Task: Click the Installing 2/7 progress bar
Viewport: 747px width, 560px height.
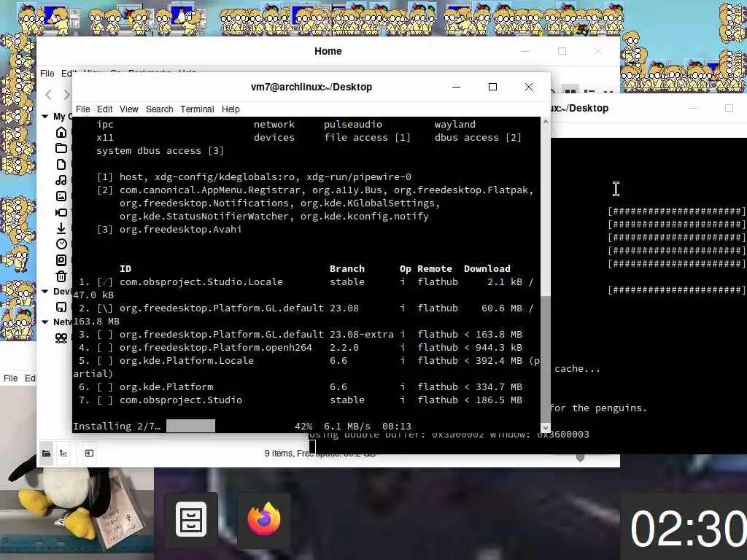Action: pos(190,426)
